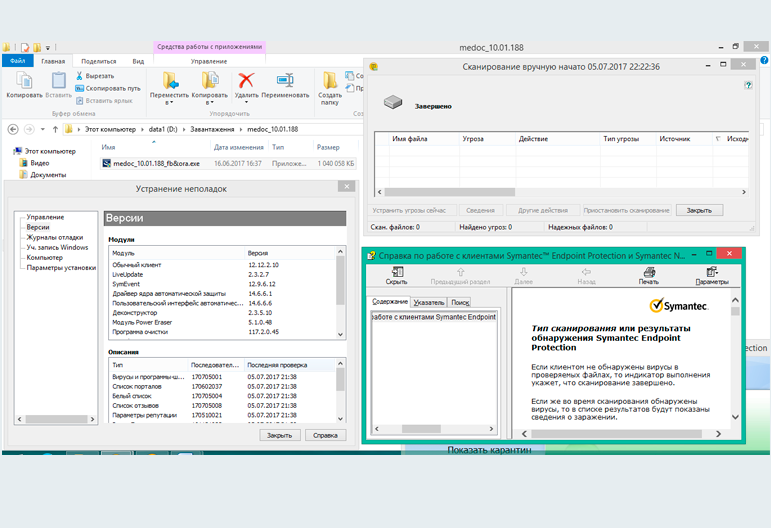Click Показать карантин link
The width and height of the screenshot is (771, 528).
489,450
